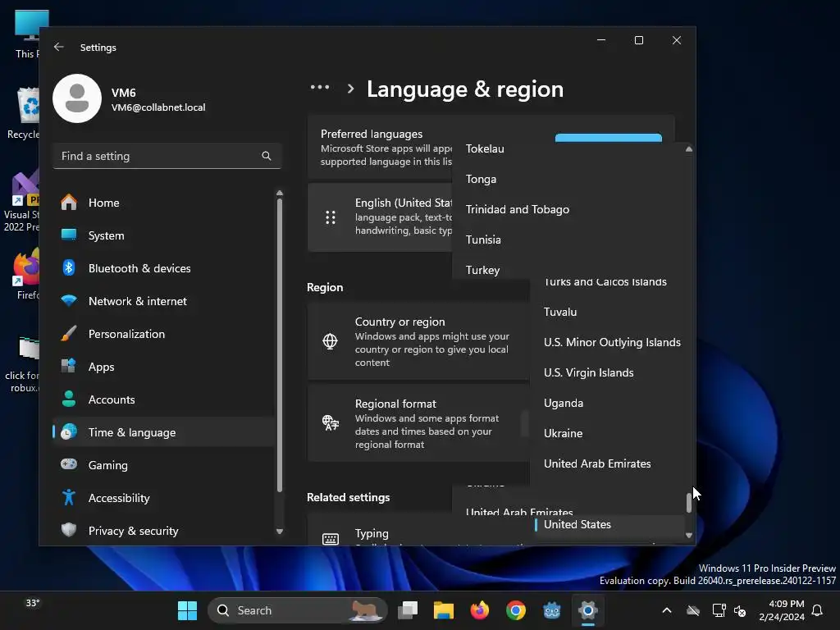Click the Regional format language icon
This screenshot has width=840, height=630.
331,423
